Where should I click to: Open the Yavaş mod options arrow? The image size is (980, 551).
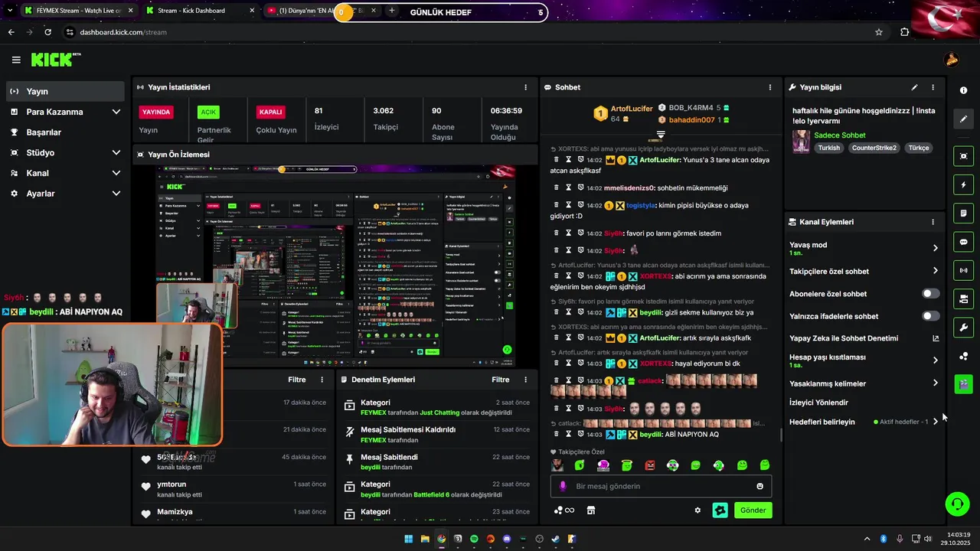(935, 248)
